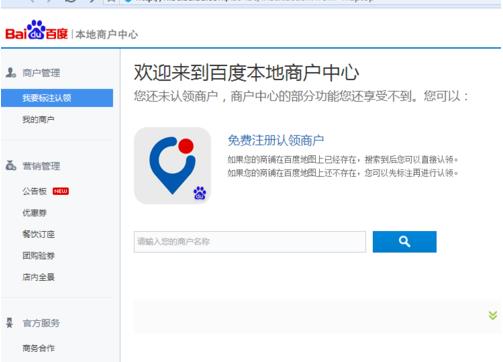
Task: Click the red NEW badge beside 公告板
Action: [61, 191]
